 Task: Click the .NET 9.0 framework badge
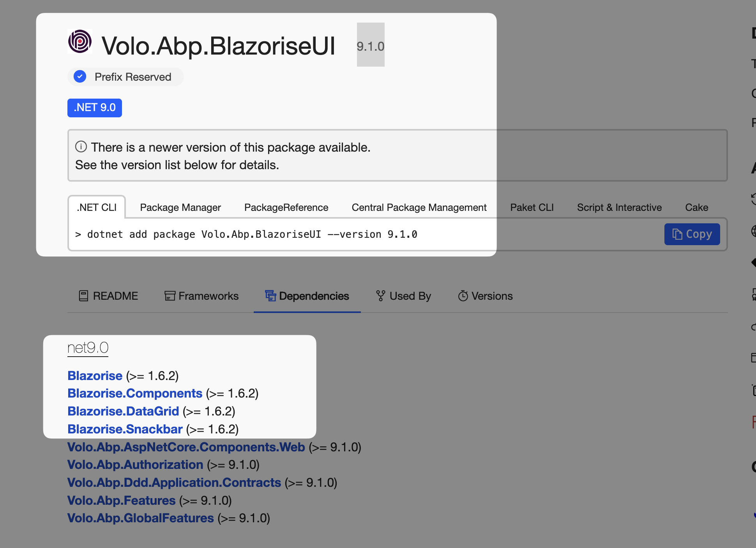point(95,108)
